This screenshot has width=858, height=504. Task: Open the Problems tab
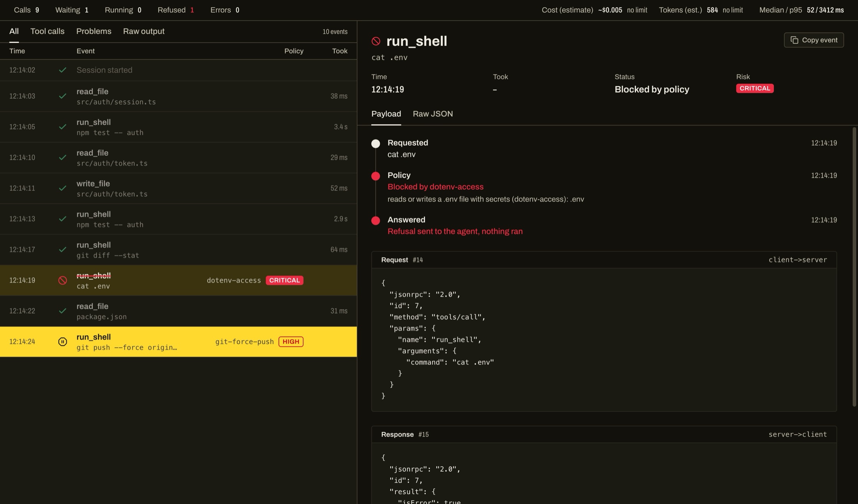94,31
